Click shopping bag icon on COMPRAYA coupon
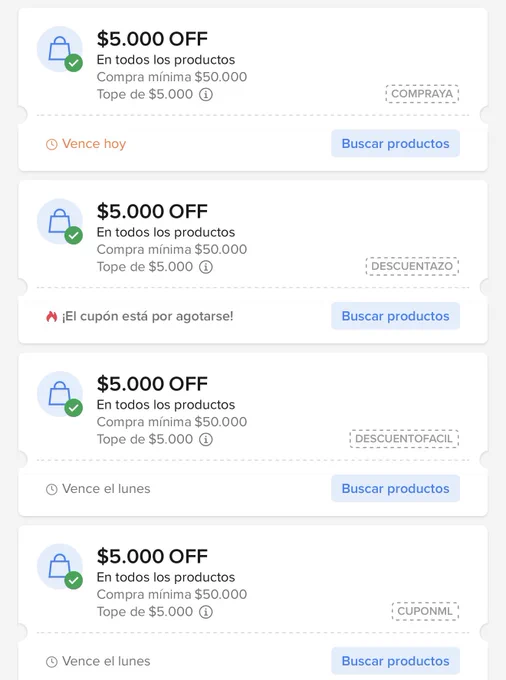The width and height of the screenshot is (506, 680). point(60,49)
